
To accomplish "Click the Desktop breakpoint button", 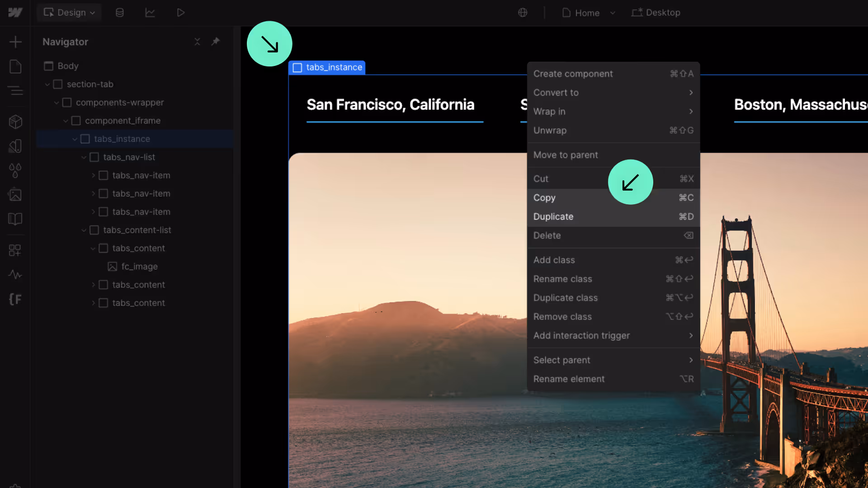I will pos(656,13).
